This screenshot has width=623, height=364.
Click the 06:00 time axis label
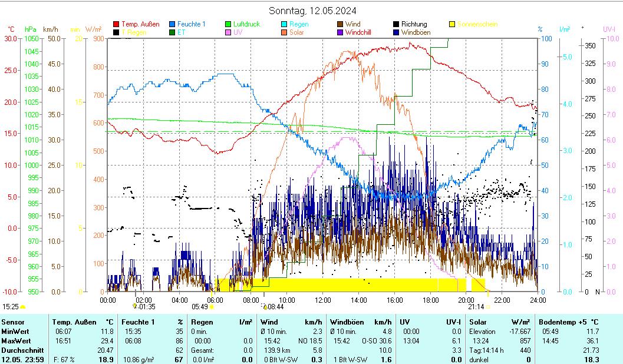(215, 300)
